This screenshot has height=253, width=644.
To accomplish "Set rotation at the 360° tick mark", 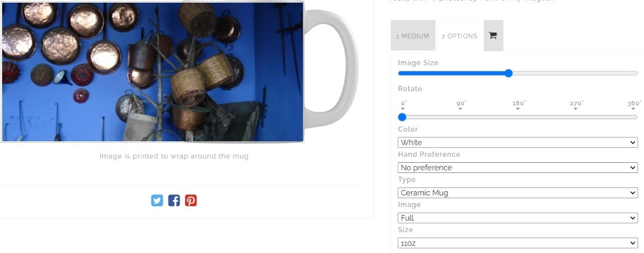I will pos(634,105).
